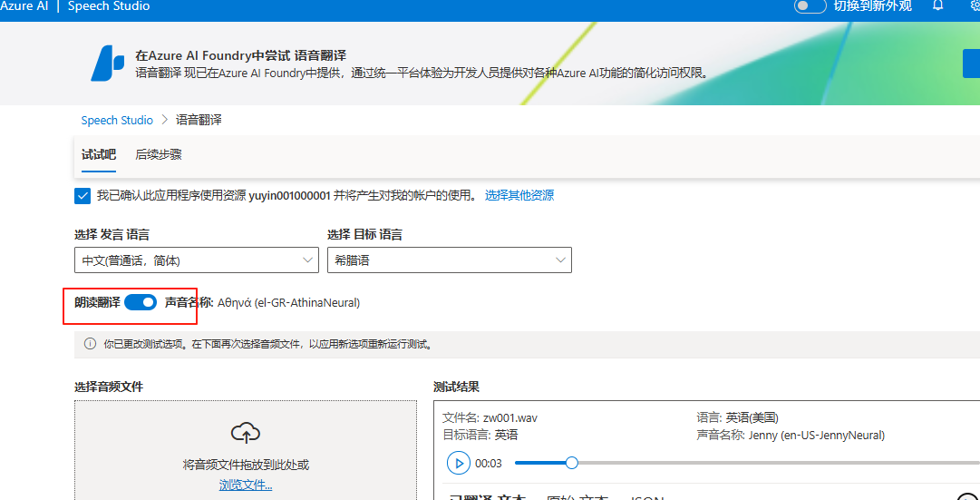The height and width of the screenshot is (500, 980).
Task: Switch to the 后续步骤 tab
Action: click(159, 154)
